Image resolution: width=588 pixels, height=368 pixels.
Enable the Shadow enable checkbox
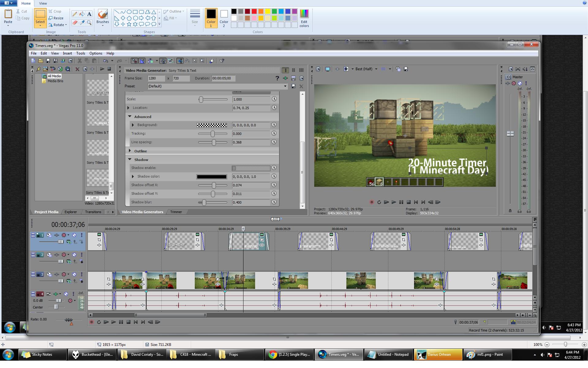click(x=234, y=168)
